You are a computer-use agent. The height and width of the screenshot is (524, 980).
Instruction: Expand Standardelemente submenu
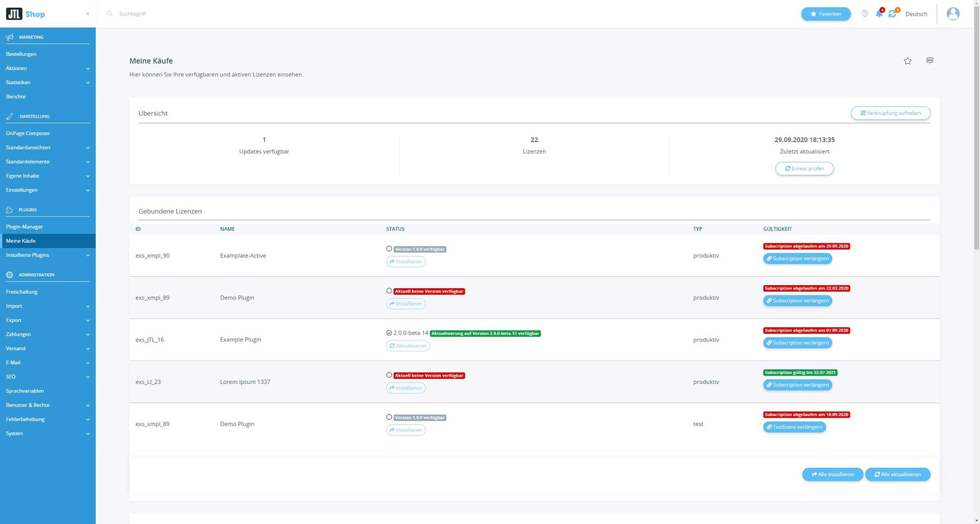pyautogui.click(x=48, y=161)
